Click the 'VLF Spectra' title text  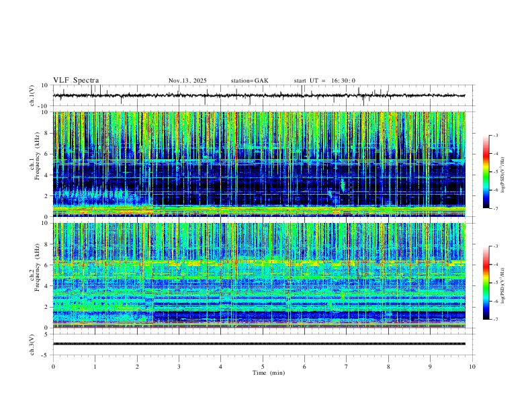76,81
